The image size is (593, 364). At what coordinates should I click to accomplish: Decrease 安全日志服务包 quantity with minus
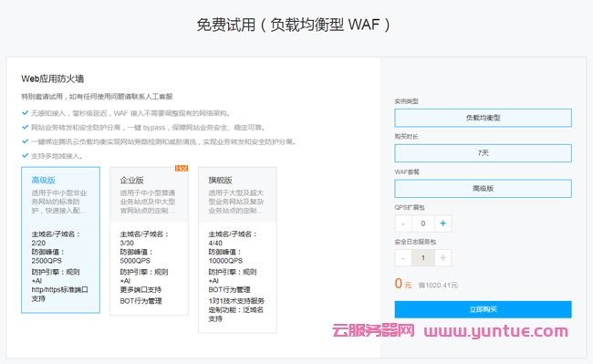pyautogui.click(x=403, y=258)
